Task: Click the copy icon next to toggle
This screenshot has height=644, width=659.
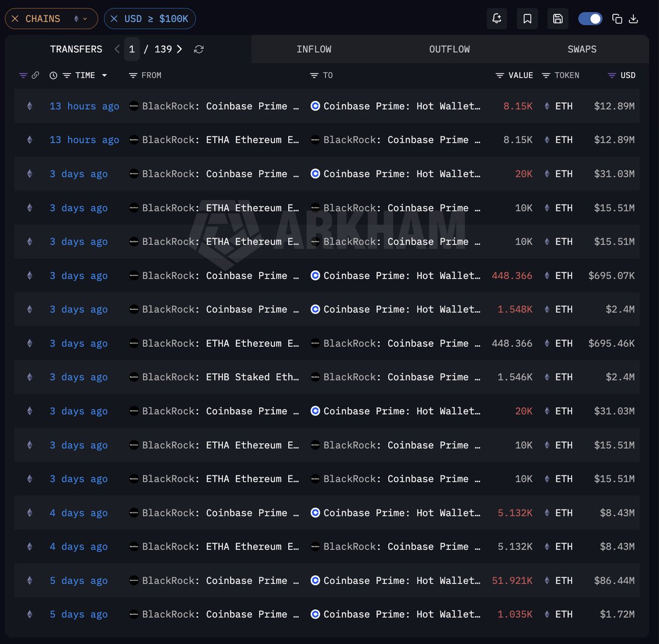Action: (617, 19)
